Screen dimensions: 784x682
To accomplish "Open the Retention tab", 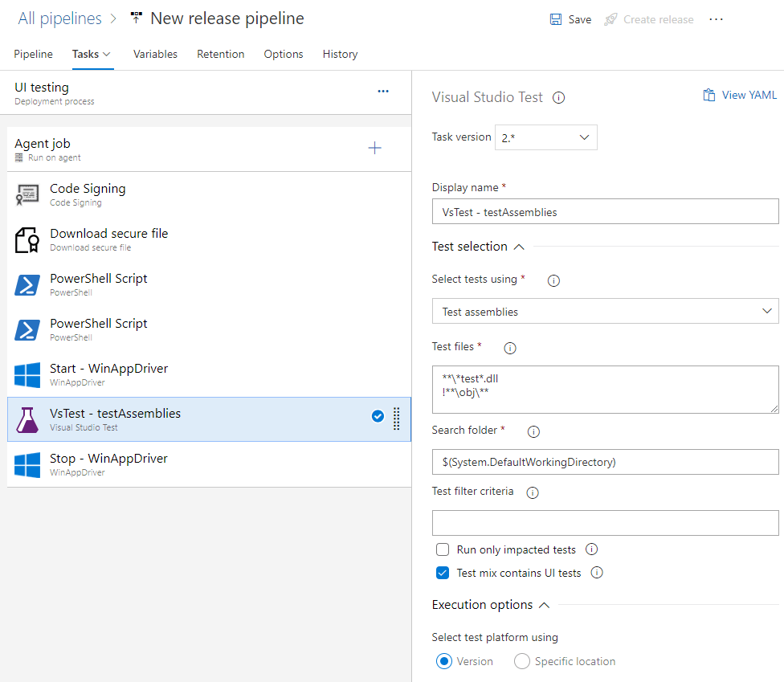I will 220,54.
